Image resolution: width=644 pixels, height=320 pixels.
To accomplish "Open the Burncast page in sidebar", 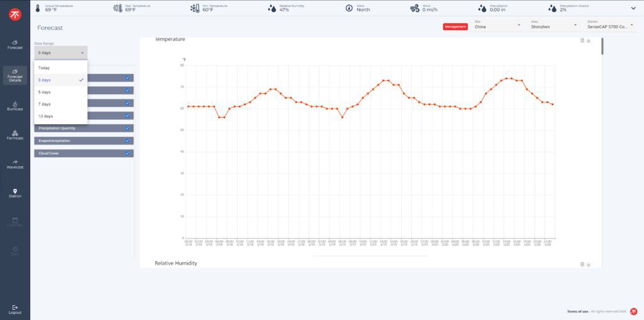I will coord(15,105).
